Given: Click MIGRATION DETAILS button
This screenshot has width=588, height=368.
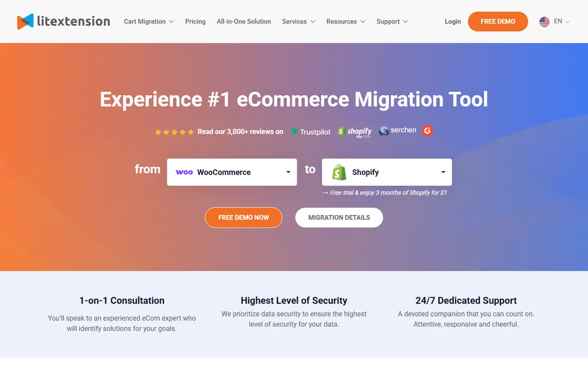Looking at the screenshot, I should 339,218.
